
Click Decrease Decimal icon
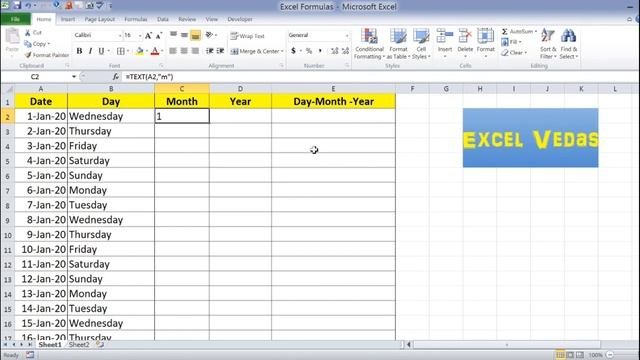click(x=345, y=51)
